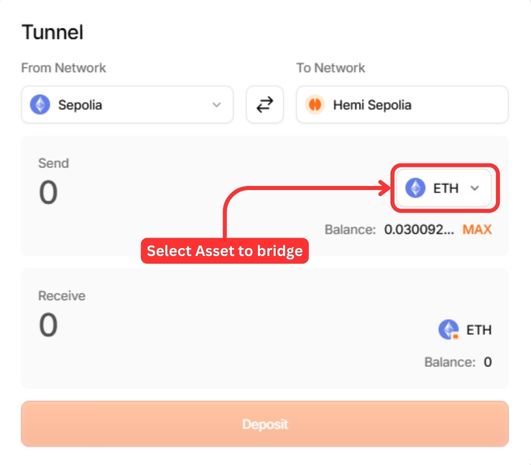Image resolution: width=531 pixels, height=465 pixels.
Task: Click the Deposit button
Action: pyautogui.click(x=265, y=424)
